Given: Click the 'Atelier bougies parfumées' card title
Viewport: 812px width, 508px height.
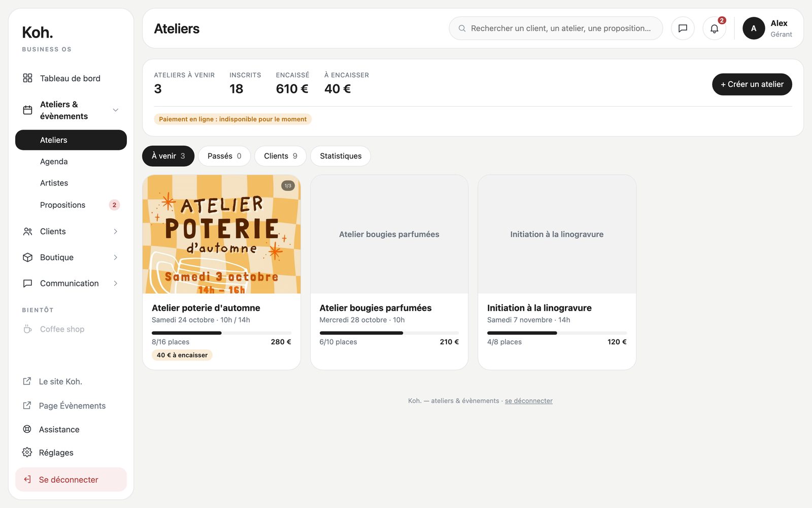Looking at the screenshot, I should pyautogui.click(x=376, y=308).
